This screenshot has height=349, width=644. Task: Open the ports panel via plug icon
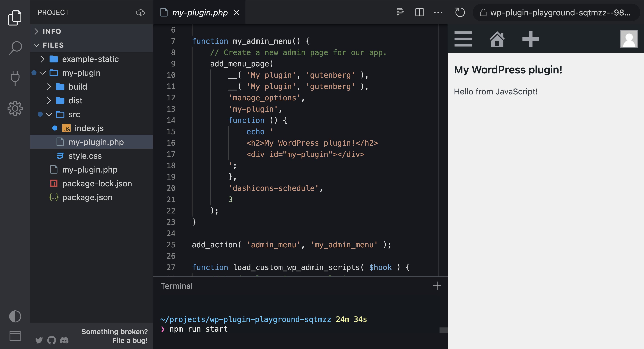[x=15, y=77]
